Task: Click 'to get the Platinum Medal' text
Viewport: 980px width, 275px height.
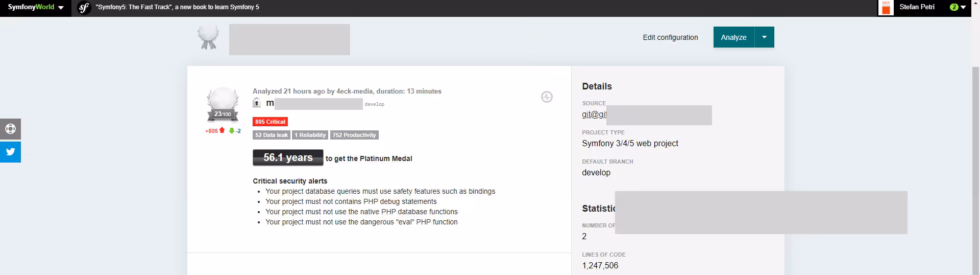Action: [369, 158]
